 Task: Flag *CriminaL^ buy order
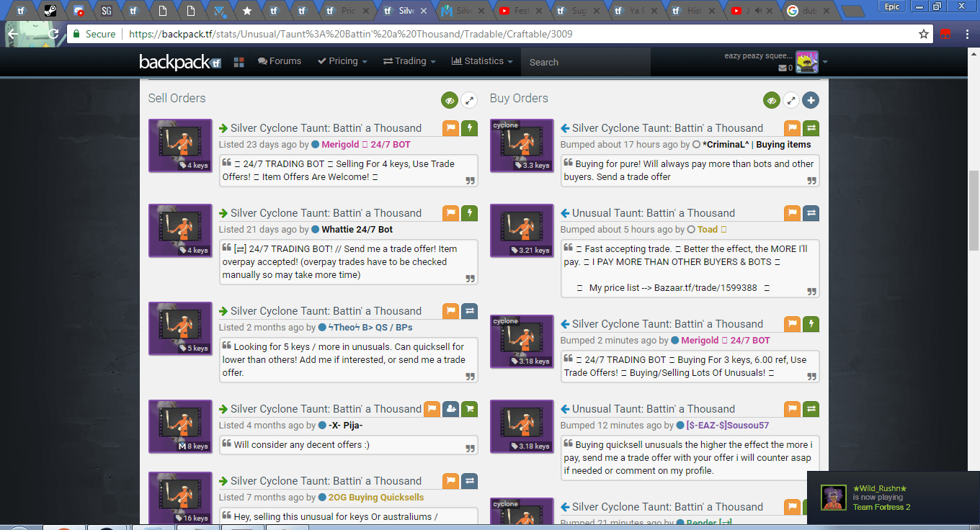point(792,128)
